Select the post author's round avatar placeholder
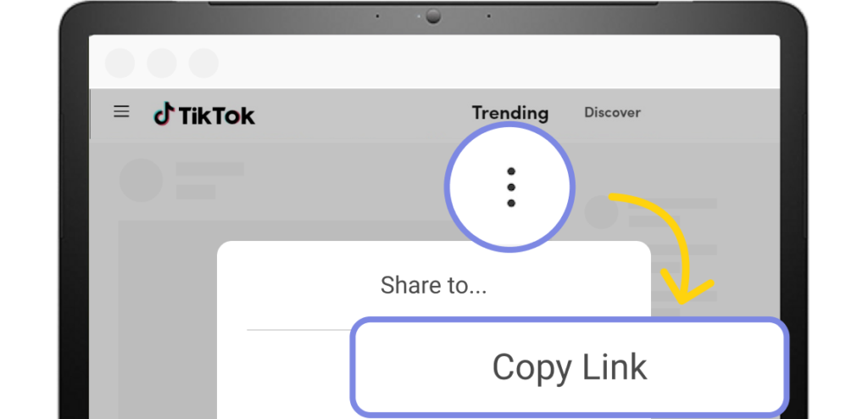868x419 pixels. (x=142, y=180)
